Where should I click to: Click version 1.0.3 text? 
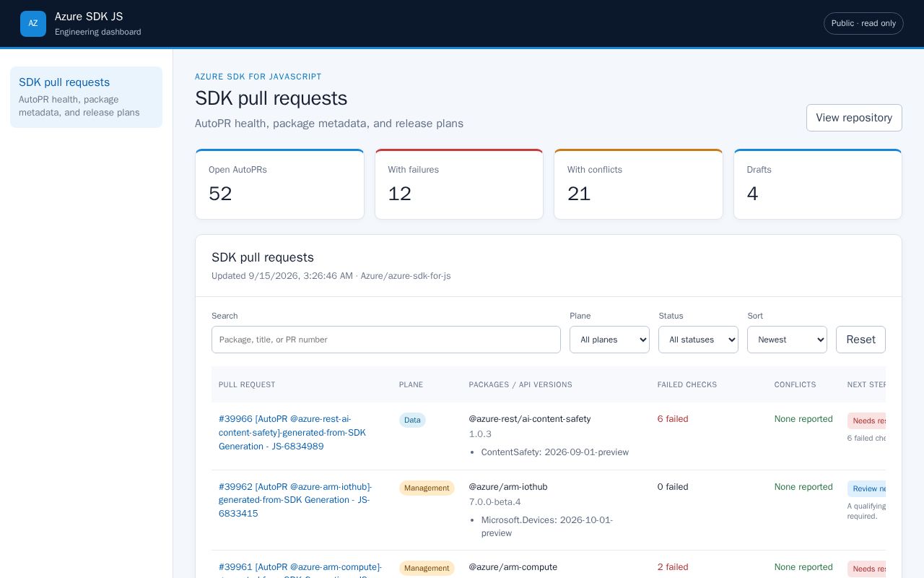(x=480, y=434)
